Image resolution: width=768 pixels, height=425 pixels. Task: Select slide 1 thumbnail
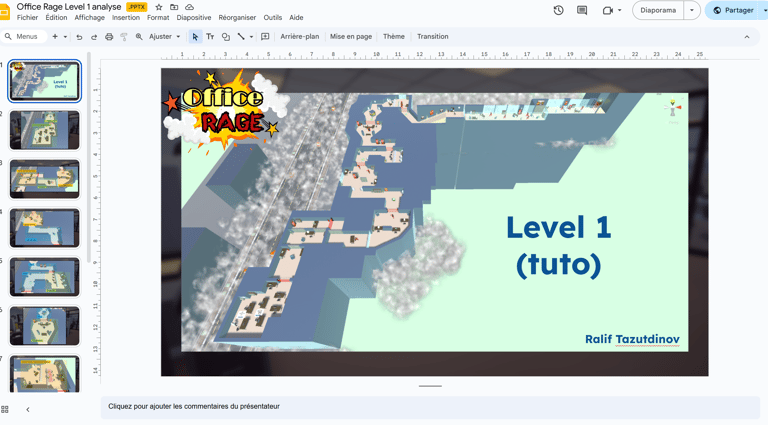(x=45, y=81)
